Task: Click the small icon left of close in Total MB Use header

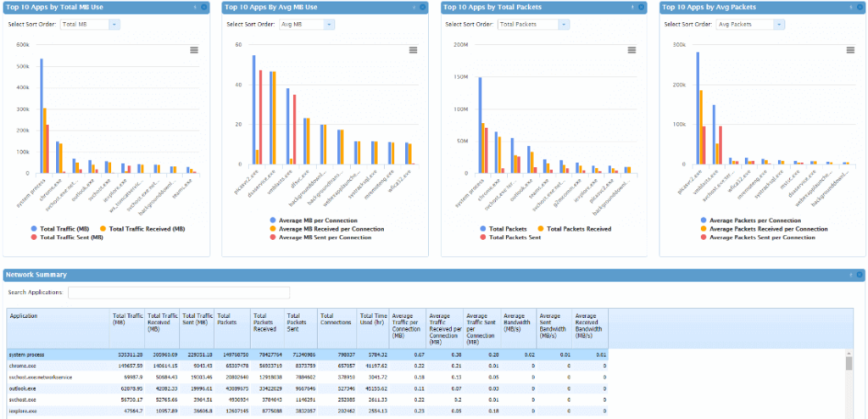Action: point(196,7)
